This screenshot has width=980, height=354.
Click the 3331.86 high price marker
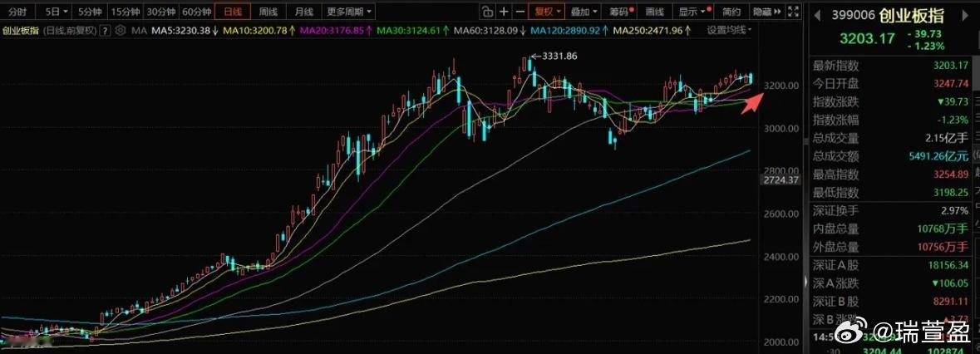[x=559, y=57]
